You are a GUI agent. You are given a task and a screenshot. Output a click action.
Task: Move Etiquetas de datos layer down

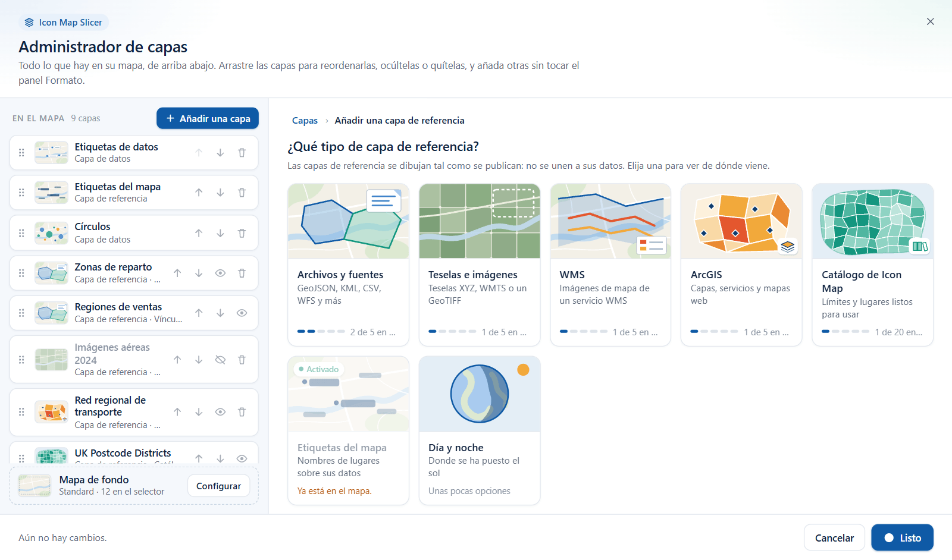pyautogui.click(x=220, y=153)
